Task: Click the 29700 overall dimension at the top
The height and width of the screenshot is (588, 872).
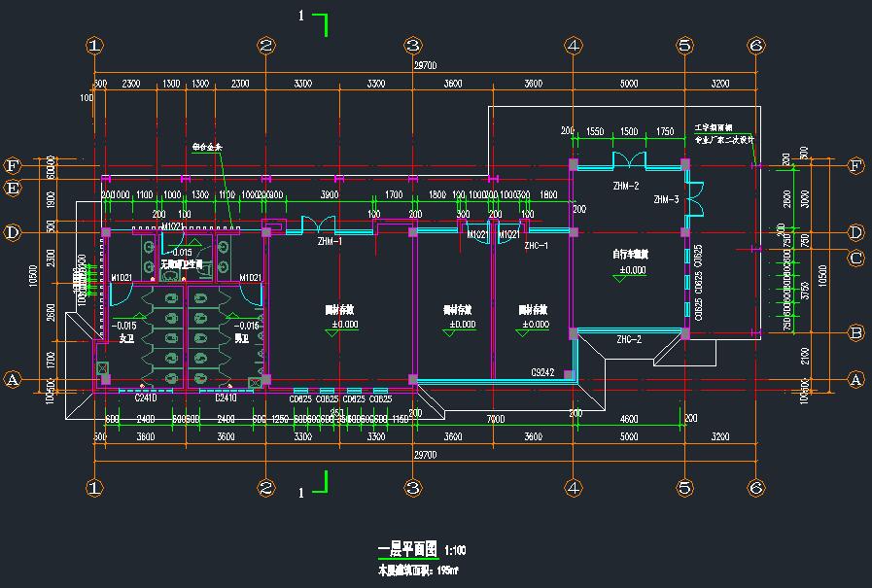Action: pyautogui.click(x=426, y=65)
